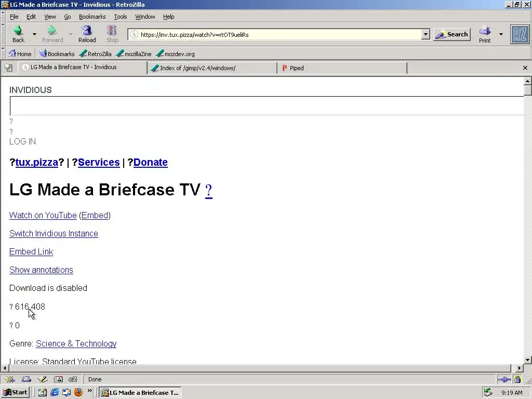Open the mozillaZine bookmark
Viewport: 532px width, 399px height.
[134, 54]
